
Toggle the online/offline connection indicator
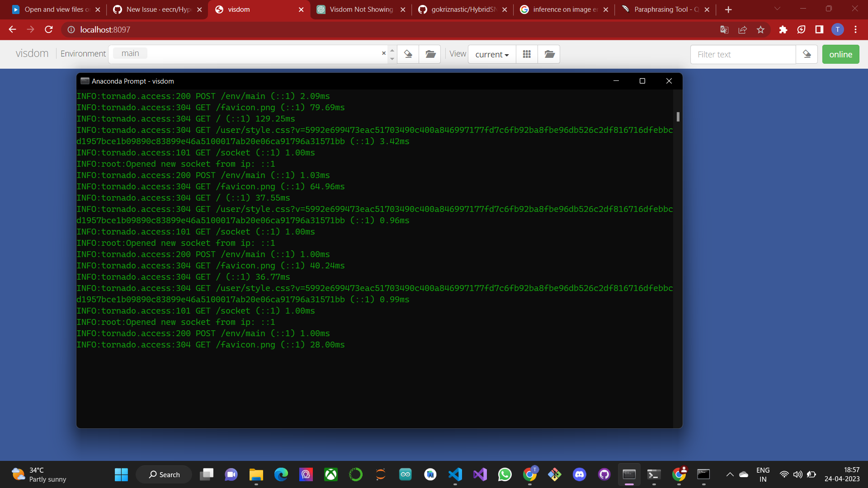[x=840, y=54]
